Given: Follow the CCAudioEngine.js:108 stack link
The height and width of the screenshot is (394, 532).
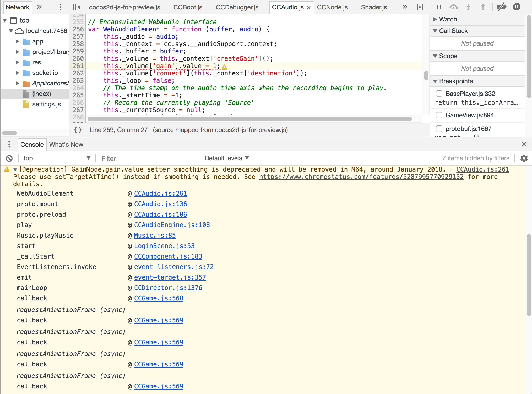Looking at the screenshot, I should coord(172,225).
